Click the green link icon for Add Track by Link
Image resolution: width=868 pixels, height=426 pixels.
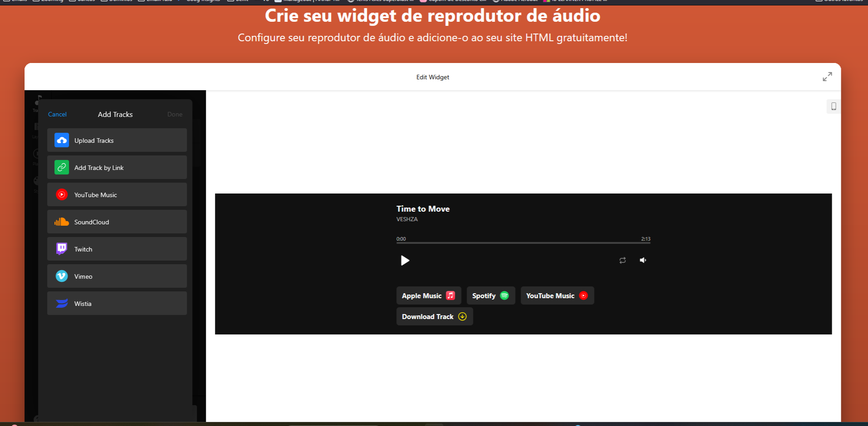[x=62, y=167]
